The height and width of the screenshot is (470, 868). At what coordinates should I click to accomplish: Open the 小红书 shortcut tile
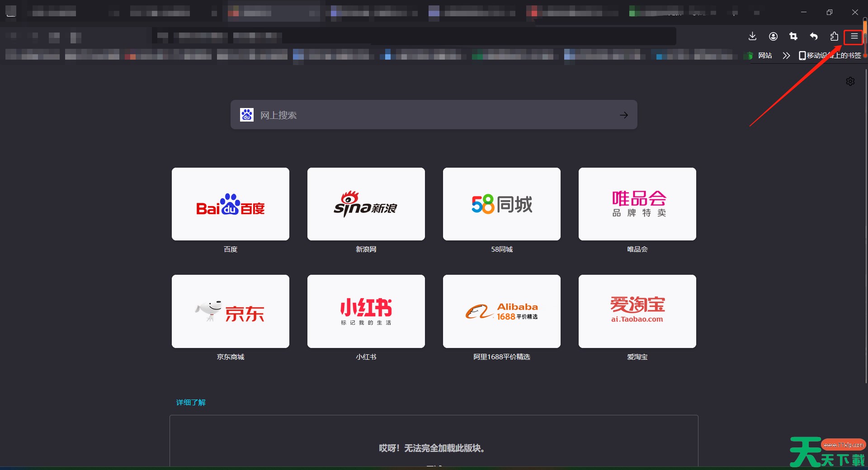click(366, 311)
